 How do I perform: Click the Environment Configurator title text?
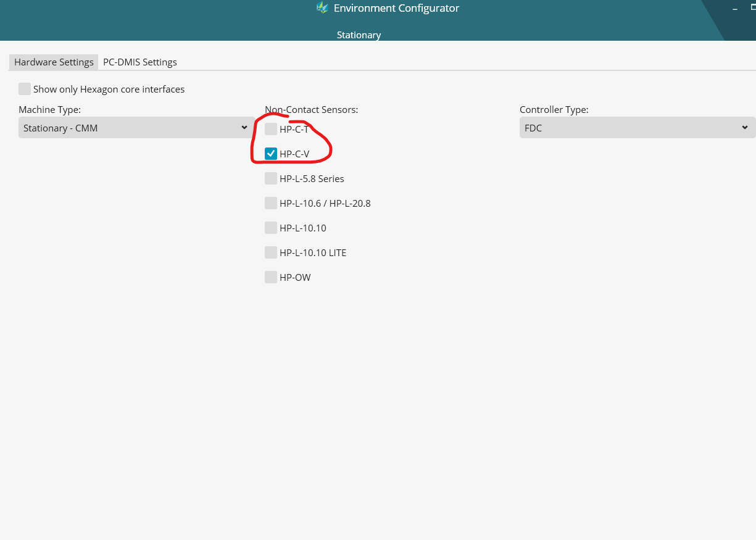pyautogui.click(x=396, y=8)
